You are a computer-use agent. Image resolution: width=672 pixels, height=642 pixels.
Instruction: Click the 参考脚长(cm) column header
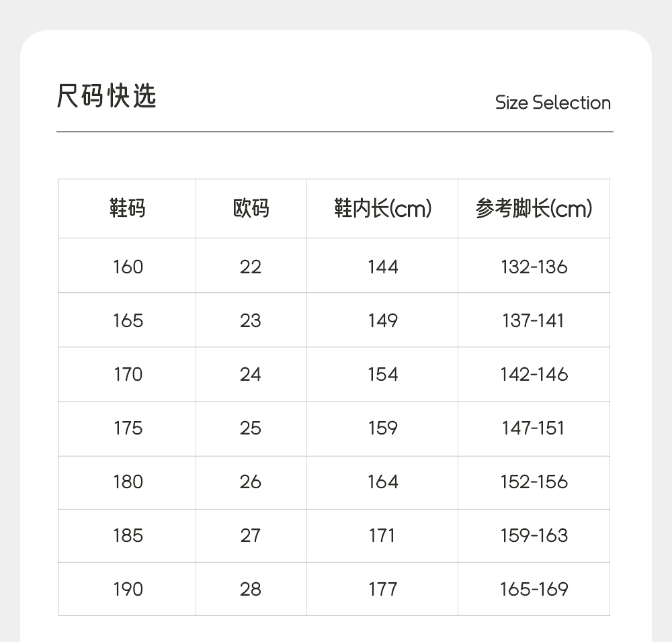pyautogui.click(x=534, y=209)
